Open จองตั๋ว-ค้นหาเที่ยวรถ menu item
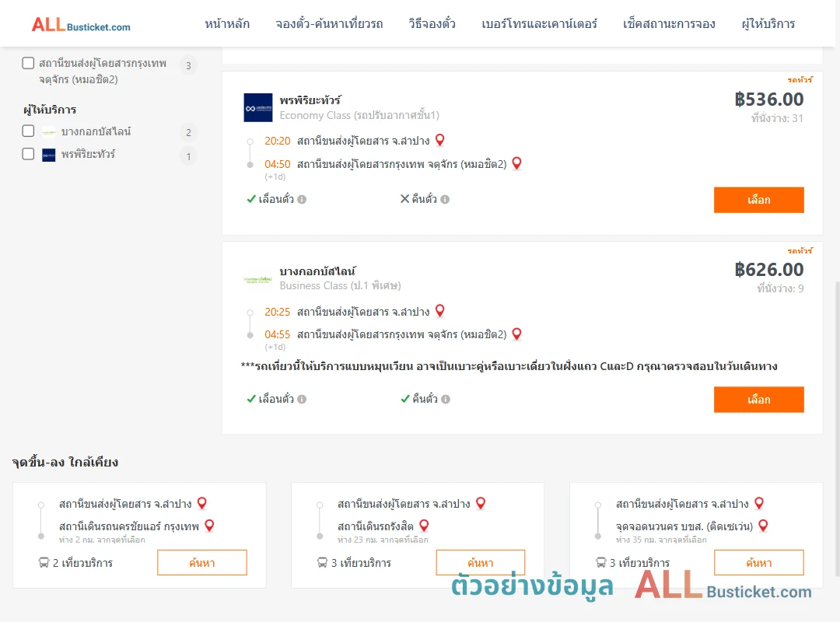 click(329, 23)
